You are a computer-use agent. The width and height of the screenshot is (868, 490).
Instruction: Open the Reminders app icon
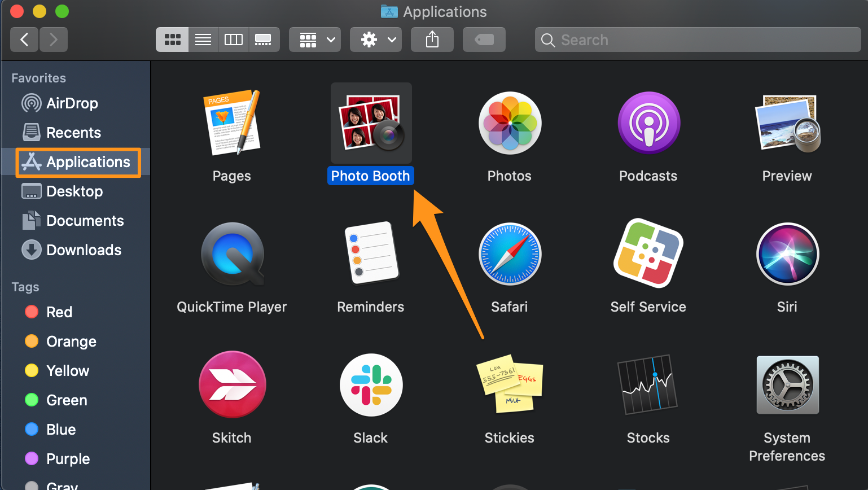[371, 253]
